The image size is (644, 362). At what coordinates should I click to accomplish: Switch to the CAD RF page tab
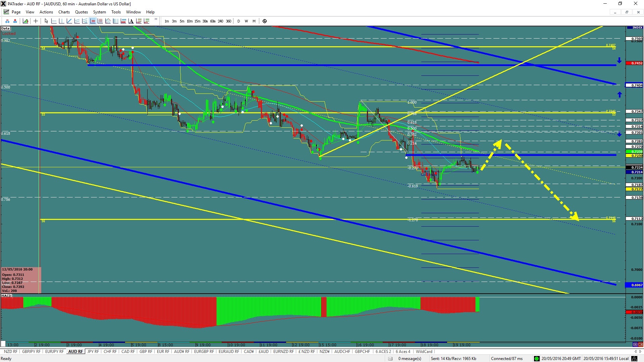click(x=128, y=352)
